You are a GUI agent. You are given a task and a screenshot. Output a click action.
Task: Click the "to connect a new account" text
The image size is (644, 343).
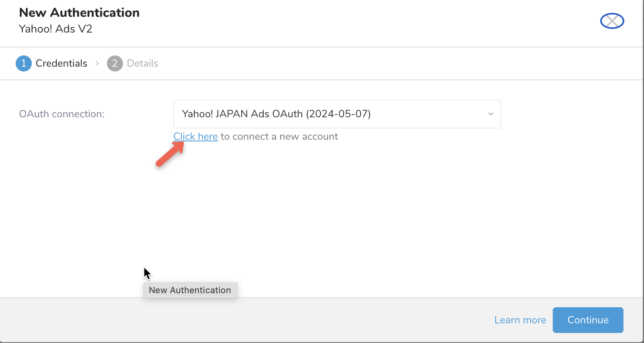click(x=279, y=137)
